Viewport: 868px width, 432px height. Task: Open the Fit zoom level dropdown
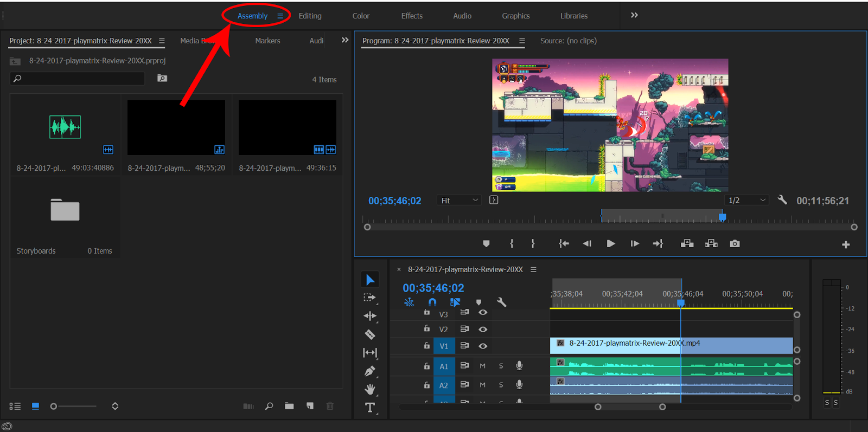[x=459, y=201]
